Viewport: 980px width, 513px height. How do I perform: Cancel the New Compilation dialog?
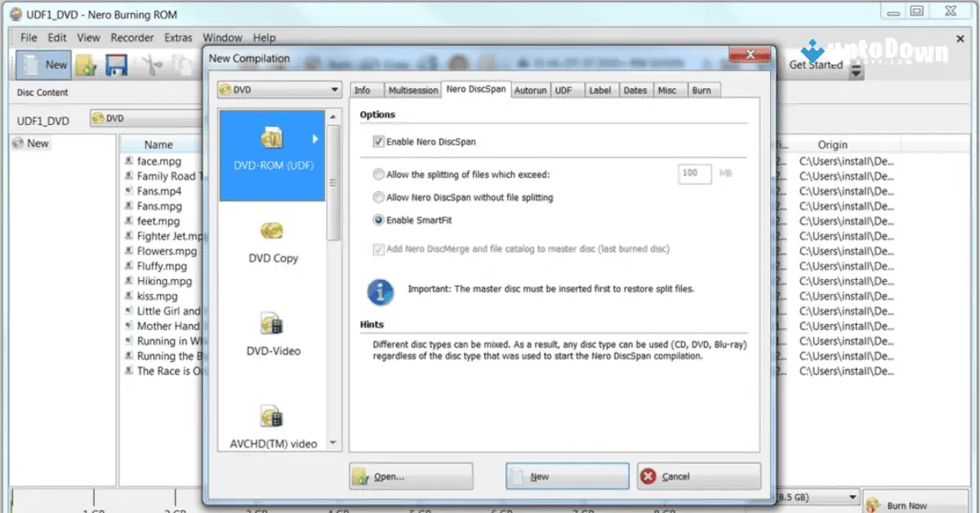[698, 476]
